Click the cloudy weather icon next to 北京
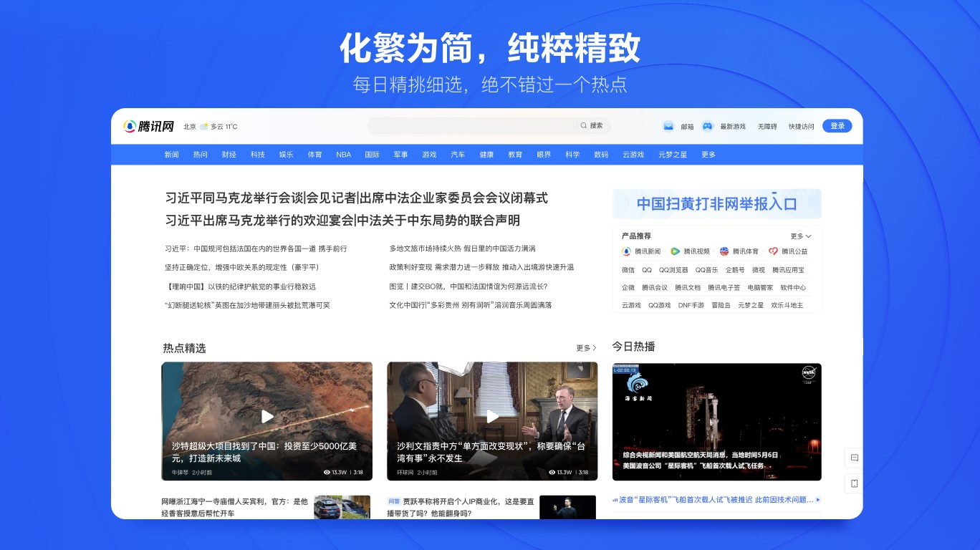The height and width of the screenshot is (550, 980). (x=203, y=127)
